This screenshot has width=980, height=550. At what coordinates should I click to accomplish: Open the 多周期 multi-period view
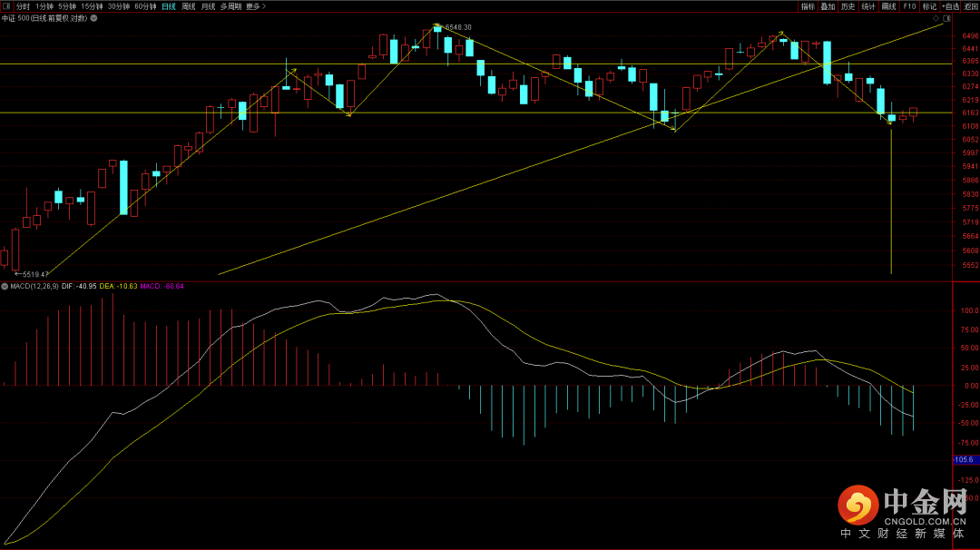[x=230, y=6]
